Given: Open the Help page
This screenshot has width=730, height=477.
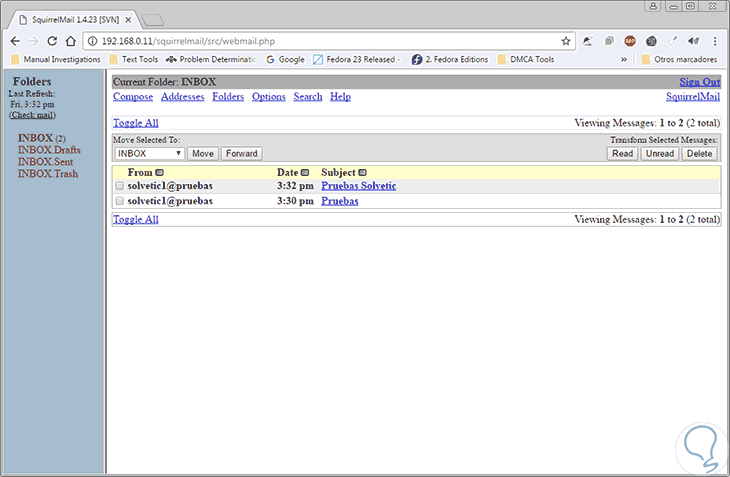Looking at the screenshot, I should click(x=340, y=97).
